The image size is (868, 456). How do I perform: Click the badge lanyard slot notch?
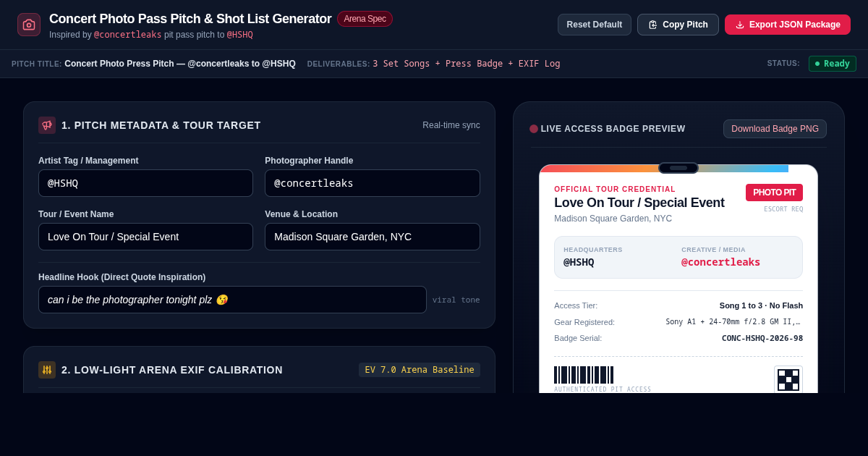click(678, 168)
